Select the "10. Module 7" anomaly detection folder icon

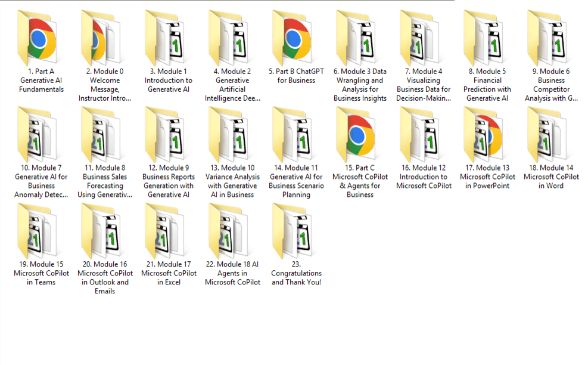38,134
